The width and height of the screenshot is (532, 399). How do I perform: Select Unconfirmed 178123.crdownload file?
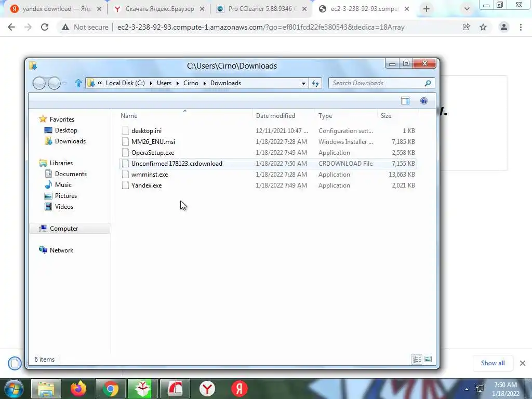(x=268, y=164)
